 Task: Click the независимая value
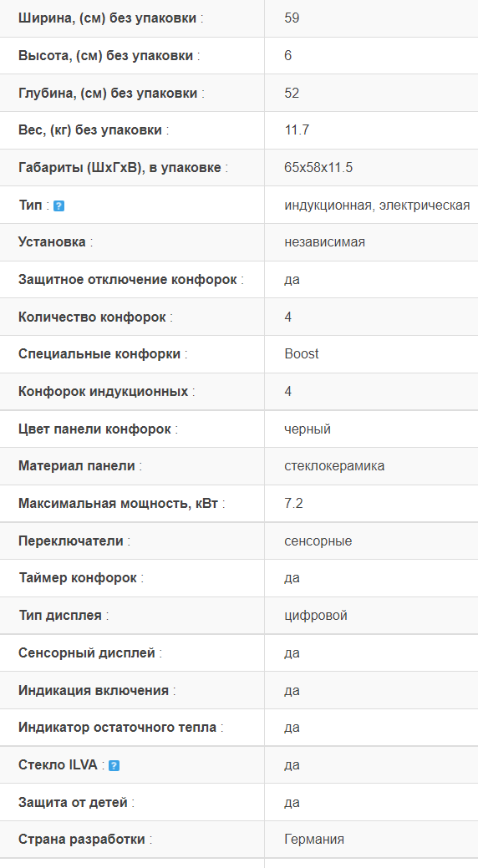324,242
